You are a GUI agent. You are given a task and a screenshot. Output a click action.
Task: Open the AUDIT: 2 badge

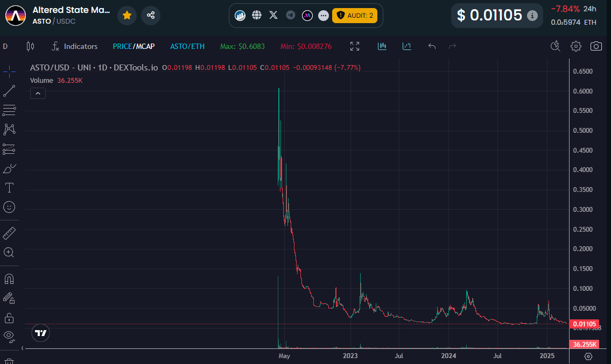coord(355,16)
